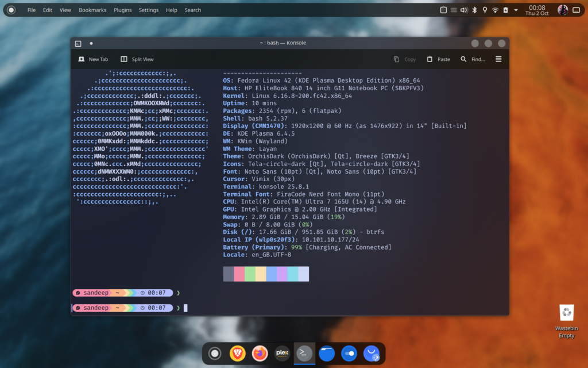Click the blue palette color block

(x=272, y=274)
